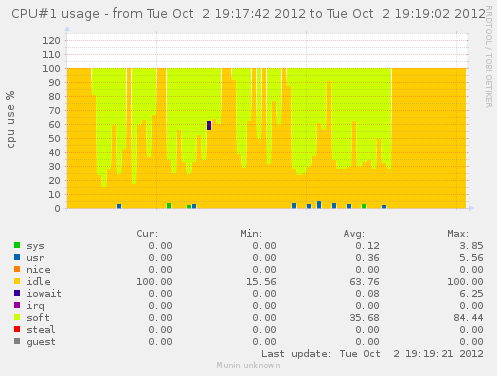Select the Cur: column header
The height and width of the screenshot is (376, 497).
tap(147, 234)
